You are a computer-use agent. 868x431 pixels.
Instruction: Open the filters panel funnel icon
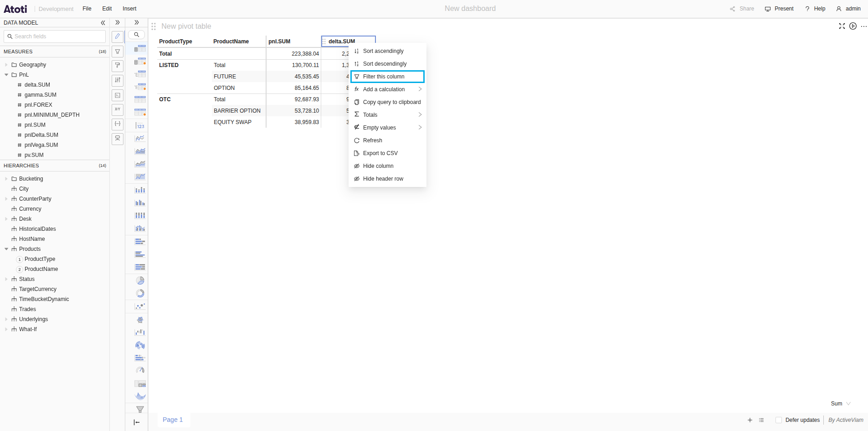pos(118,52)
